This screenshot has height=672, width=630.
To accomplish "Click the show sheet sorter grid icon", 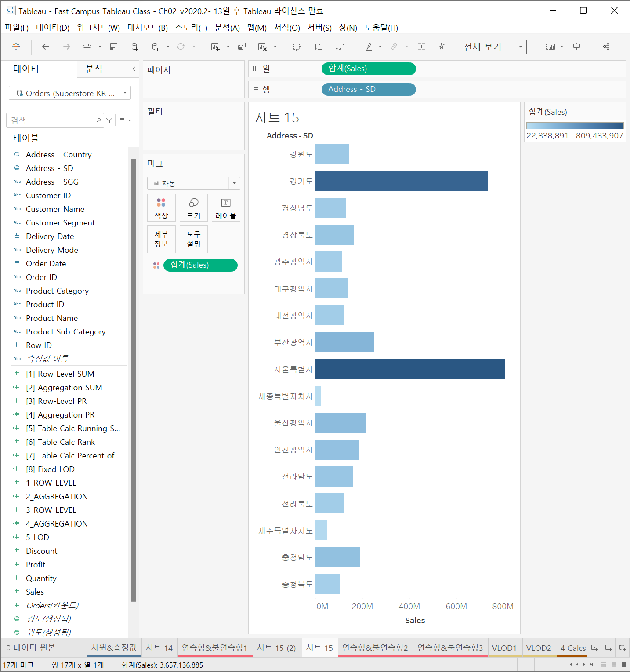I will [x=604, y=664].
